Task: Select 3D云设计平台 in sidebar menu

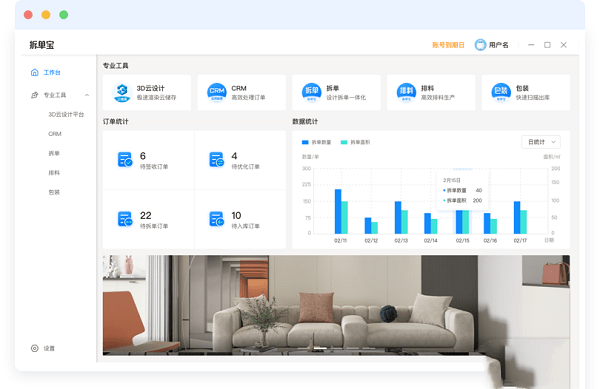Action: click(x=66, y=114)
